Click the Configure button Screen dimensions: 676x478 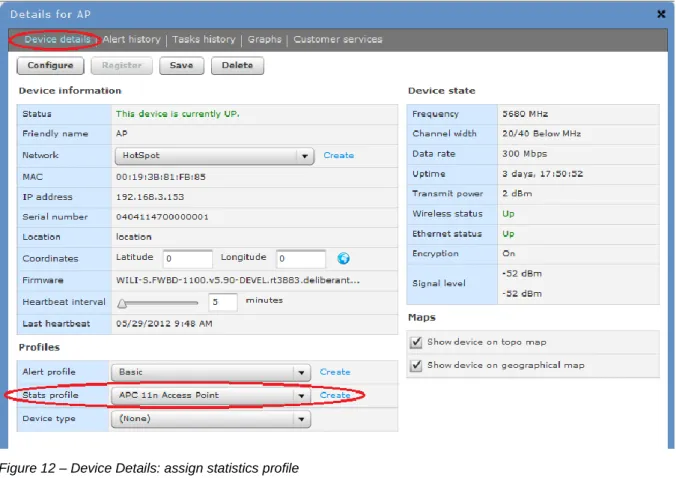(x=50, y=66)
